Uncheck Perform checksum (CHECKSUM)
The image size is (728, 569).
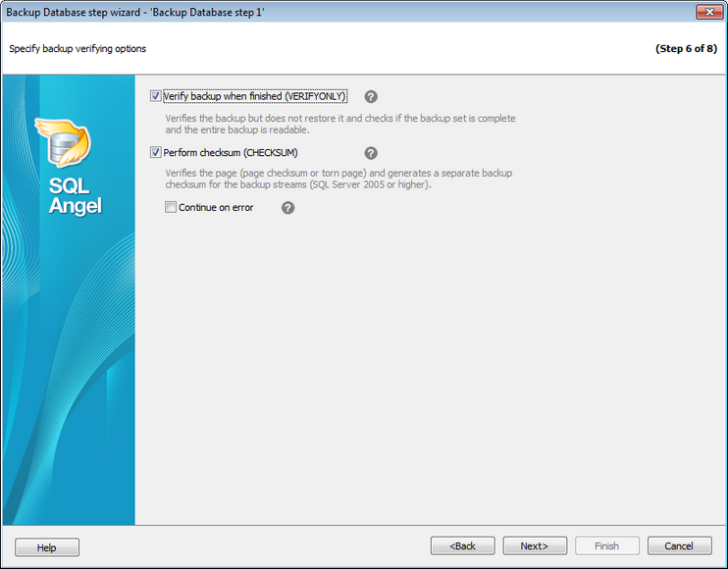(156, 152)
